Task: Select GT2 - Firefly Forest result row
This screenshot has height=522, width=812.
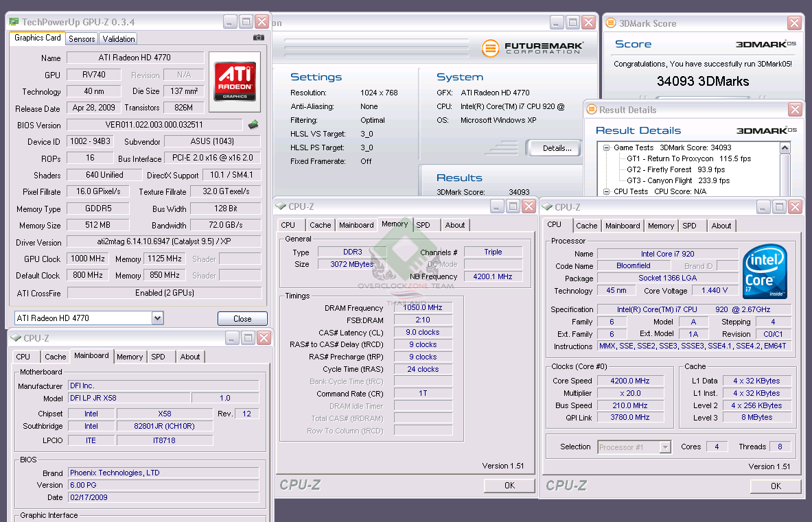Action: pos(676,169)
